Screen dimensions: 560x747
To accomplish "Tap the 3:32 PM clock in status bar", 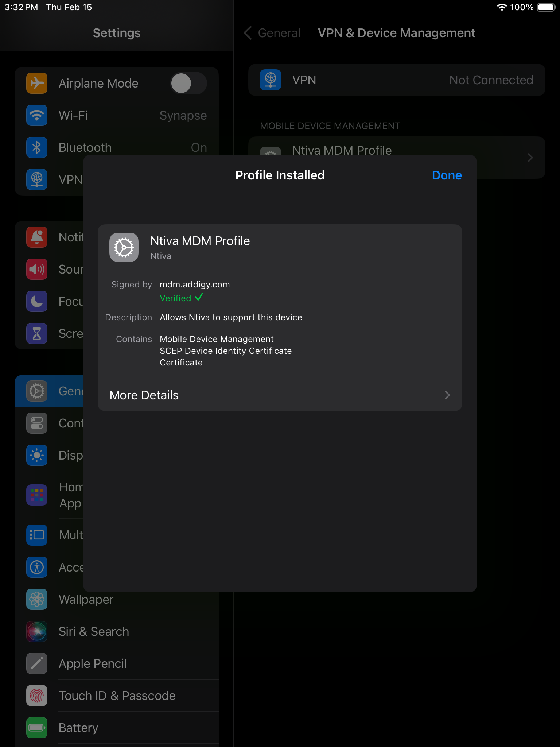I will pyautogui.click(x=21, y=7).
